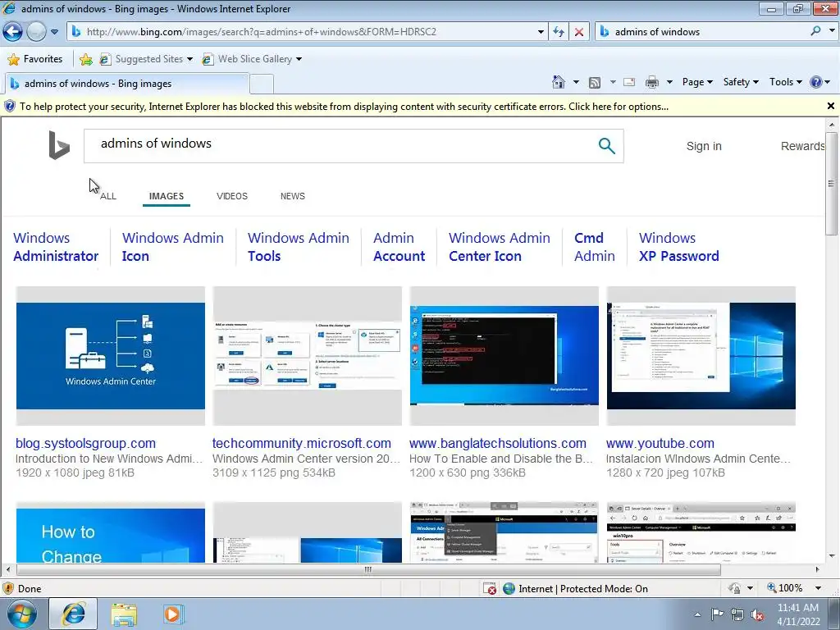840x630 pixels.
Task: Click the RSS Feeds icon
Action: [595, 82]
